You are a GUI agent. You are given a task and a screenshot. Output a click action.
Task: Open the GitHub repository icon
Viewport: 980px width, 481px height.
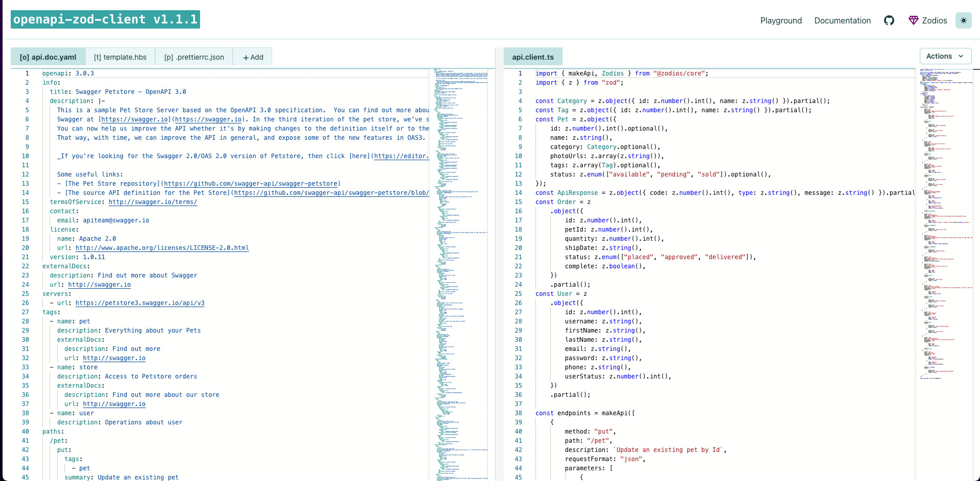click(889, 20)
